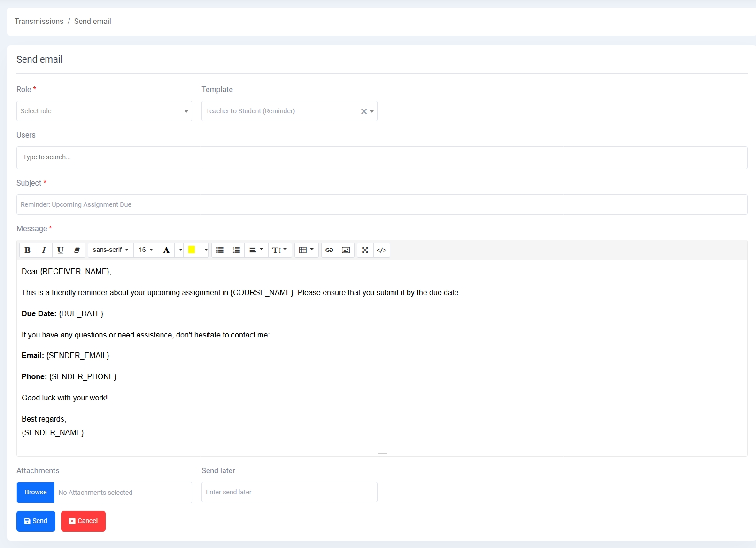The image size is (756, 548).
Task: Toggle bold formatting in the message editor
Action: click(x=28, y=250)
